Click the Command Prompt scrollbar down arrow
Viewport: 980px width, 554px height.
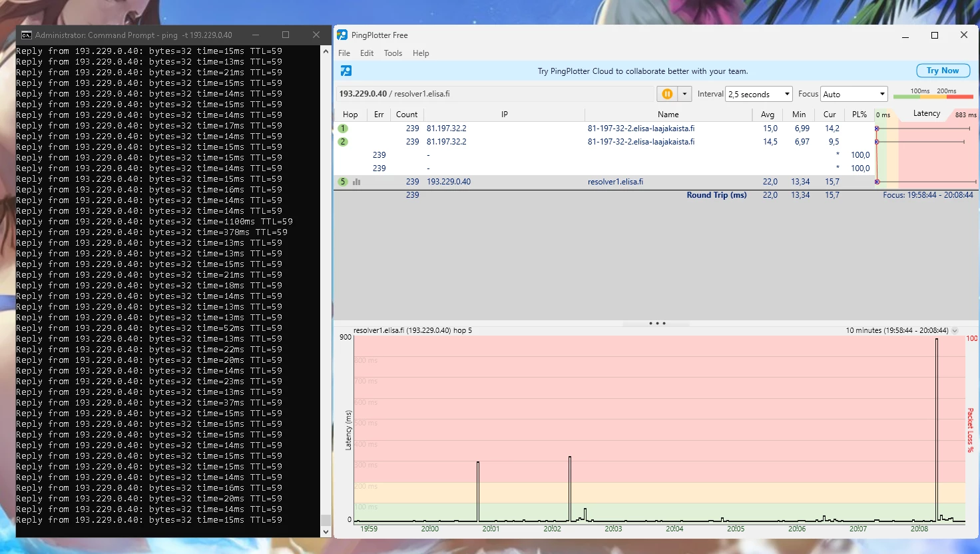point(326,531)
